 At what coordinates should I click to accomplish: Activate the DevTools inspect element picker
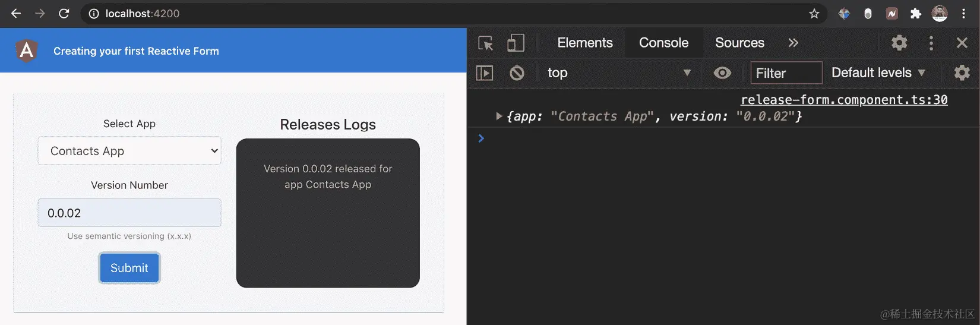coord(485,43)
